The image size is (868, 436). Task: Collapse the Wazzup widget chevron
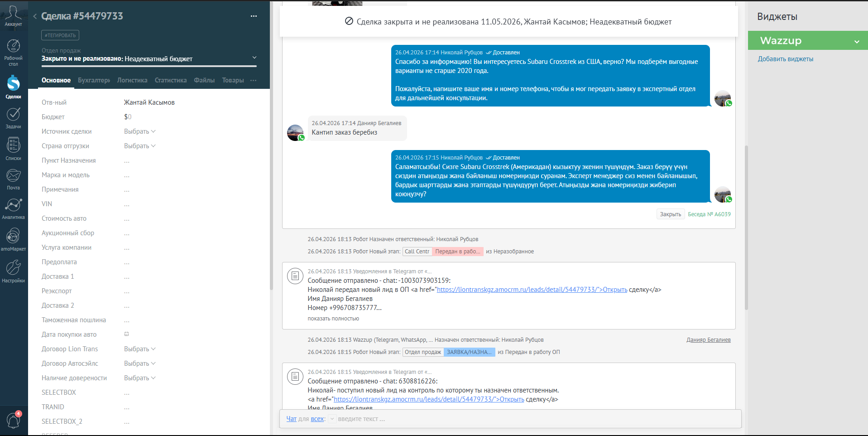point(857,42)
